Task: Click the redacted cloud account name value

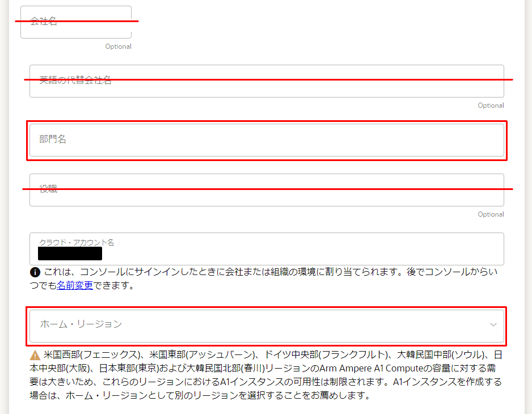Action: click(x=70, y=254)
